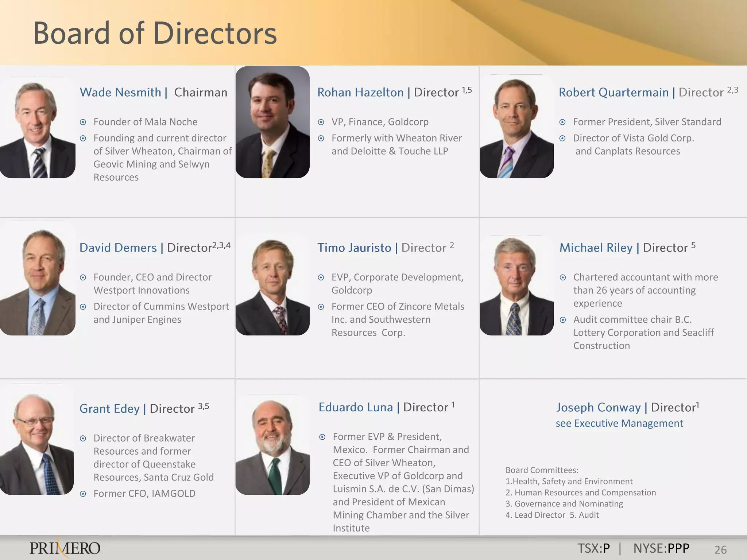Click '3. Governance and Nominating' line

point(564,504)
